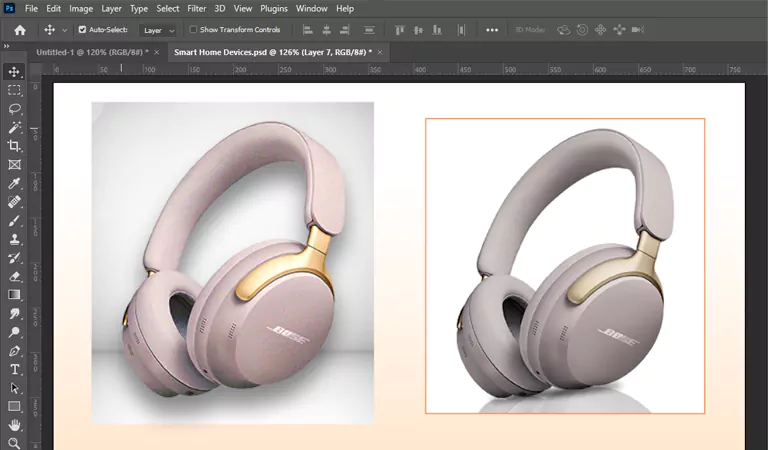This screenshot has height=450, width=768.
Task: Select the Zoom tool
Action: (x=14, y=443)
